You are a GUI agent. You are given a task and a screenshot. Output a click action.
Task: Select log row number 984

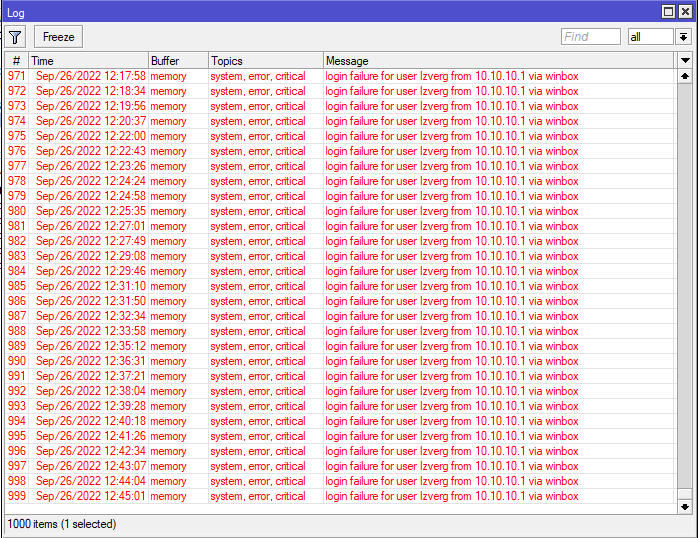(x=16, y=271)
